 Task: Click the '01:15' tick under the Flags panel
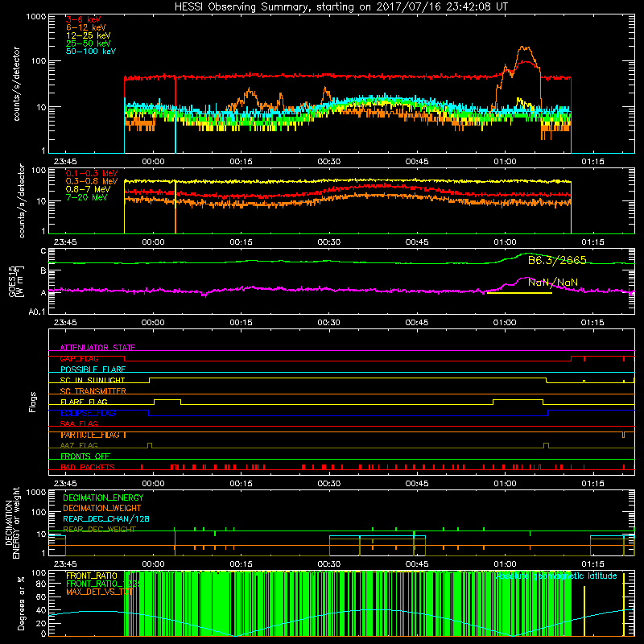point(592,484)
